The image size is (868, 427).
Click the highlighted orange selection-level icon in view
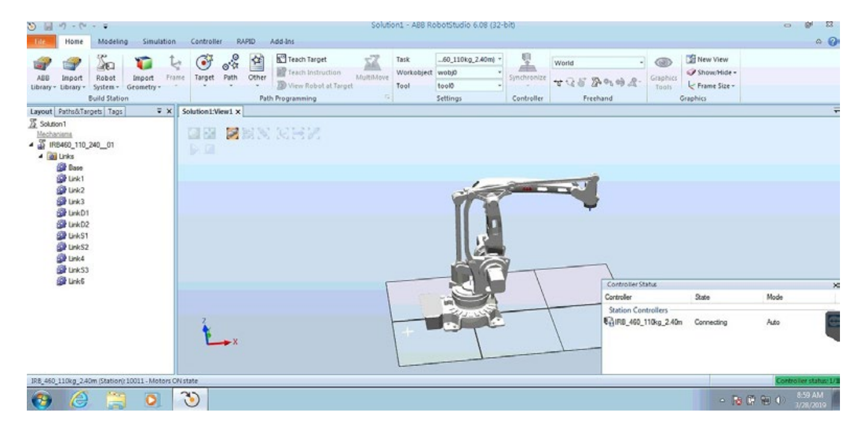(x=232, y=132)
